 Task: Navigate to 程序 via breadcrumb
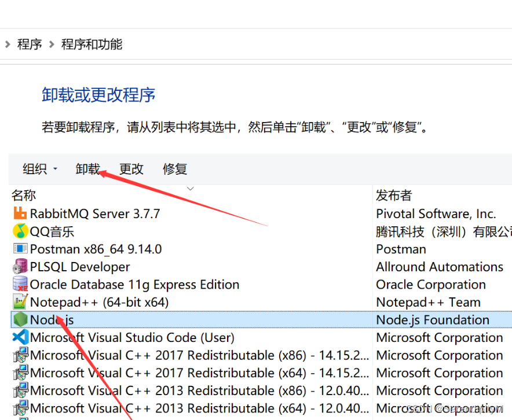click(30, 44)
